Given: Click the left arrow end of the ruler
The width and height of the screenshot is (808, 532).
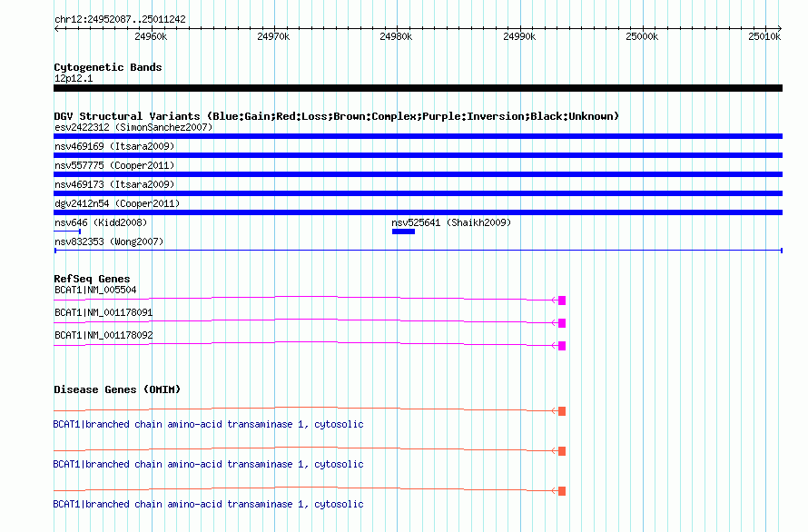Looking at the screenshot, I should (x=56, y=29).
